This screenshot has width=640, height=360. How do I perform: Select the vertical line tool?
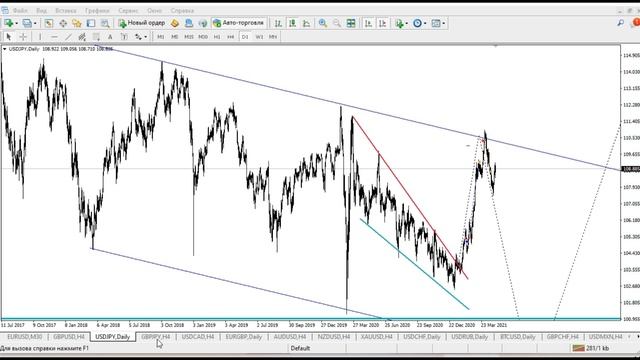40,37
